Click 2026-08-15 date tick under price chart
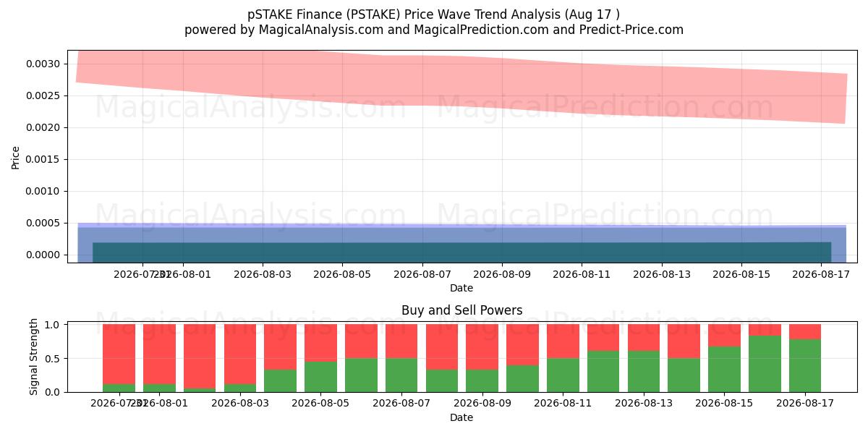868x434 pixels. [741, 274]
